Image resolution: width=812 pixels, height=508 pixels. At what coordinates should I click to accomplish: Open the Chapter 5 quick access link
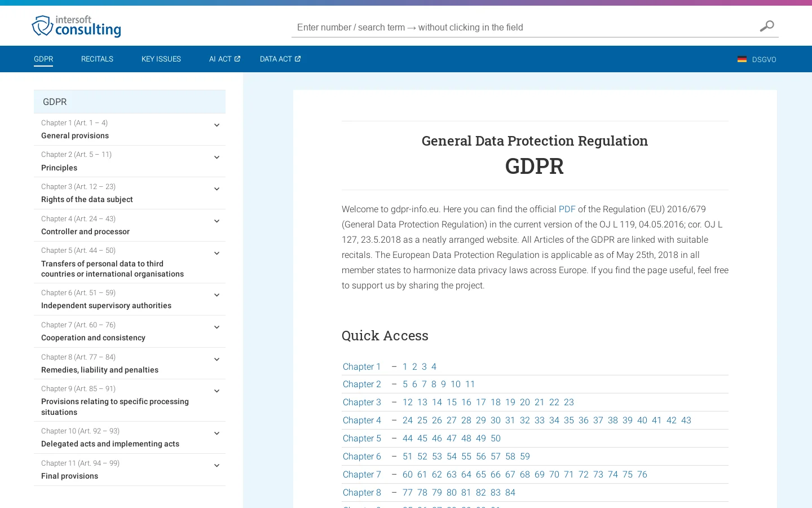point(362,438)
